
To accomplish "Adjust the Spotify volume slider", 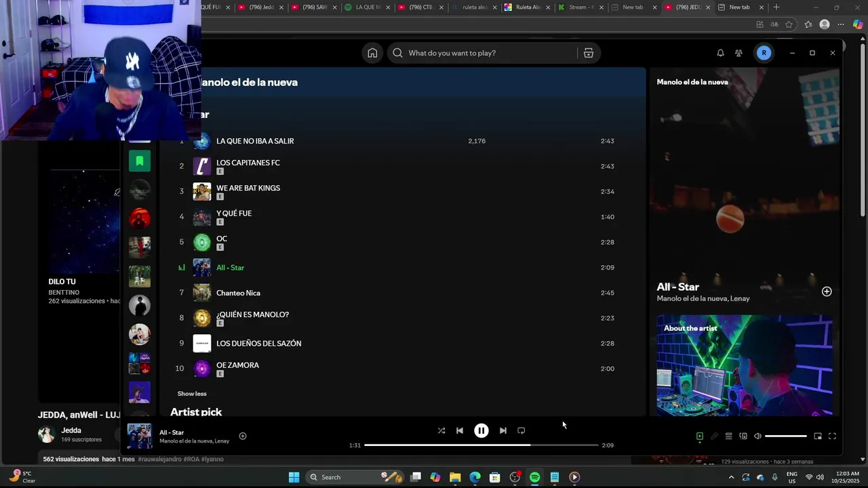I will pyautogui.click(x=786, y=436).
